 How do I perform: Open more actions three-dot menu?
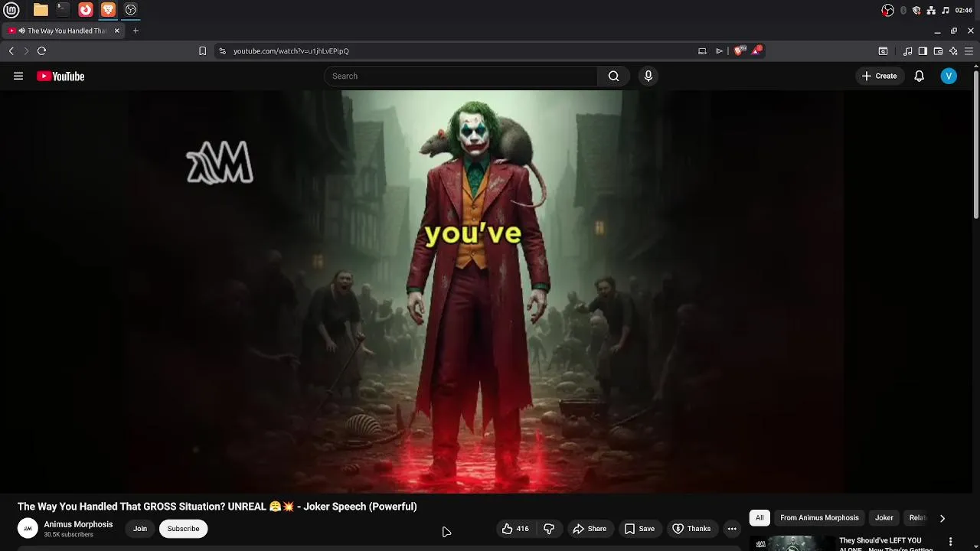tap(732, 529)
